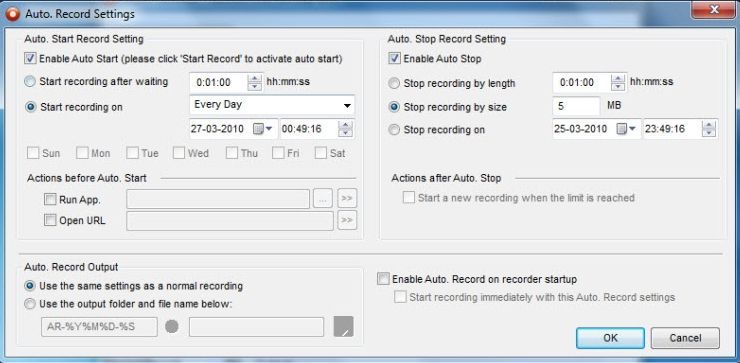Click the gray round icon next to AR-%Y%M%D-%S
Screen dimensions: 740x363
(172, 327)
